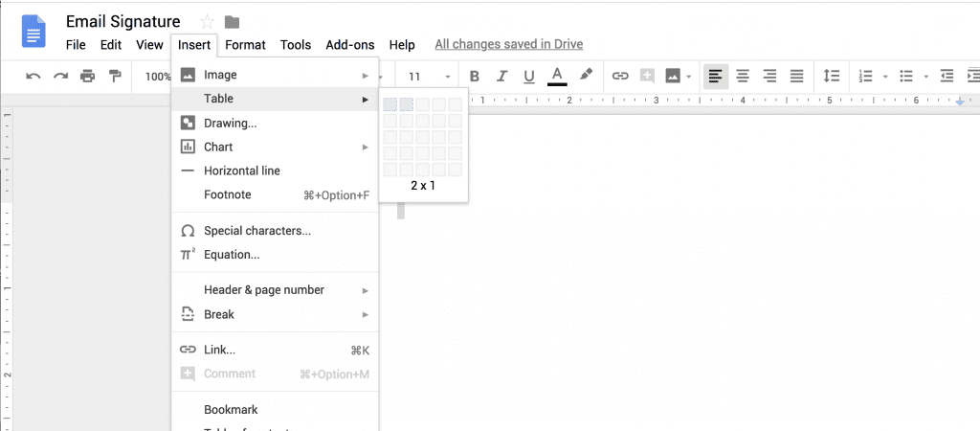Apply numbered list

[x=865, y=77]
